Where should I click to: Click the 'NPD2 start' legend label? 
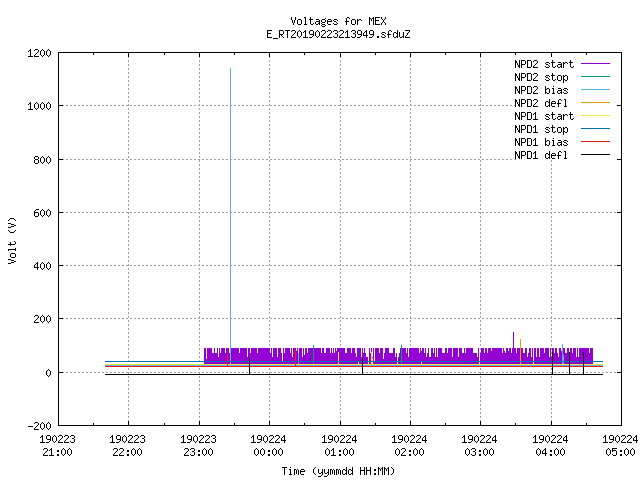(x=544, y=64)
